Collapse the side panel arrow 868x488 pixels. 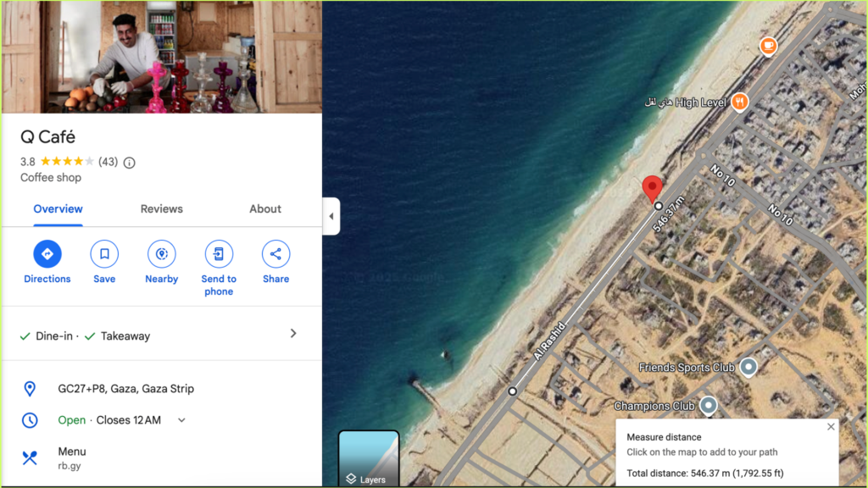[x=331, y=216]
